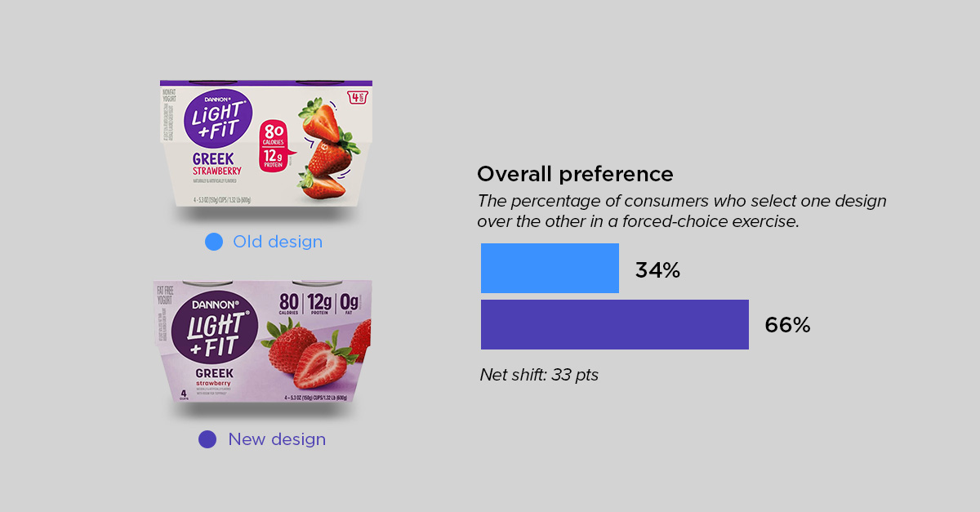Select the purple New design legend dot
The image size is (980, 512).
coord(207,439)
